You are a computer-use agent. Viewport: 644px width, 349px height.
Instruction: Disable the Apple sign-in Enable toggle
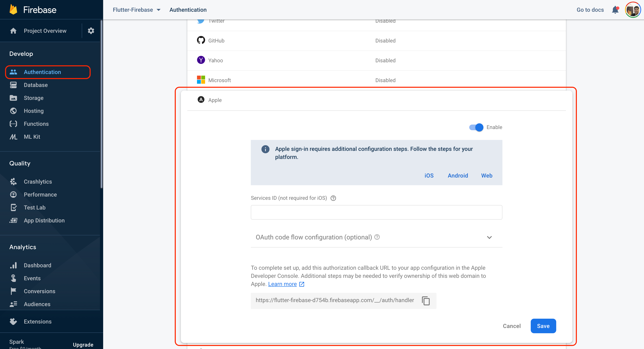[x=475, y=127]
